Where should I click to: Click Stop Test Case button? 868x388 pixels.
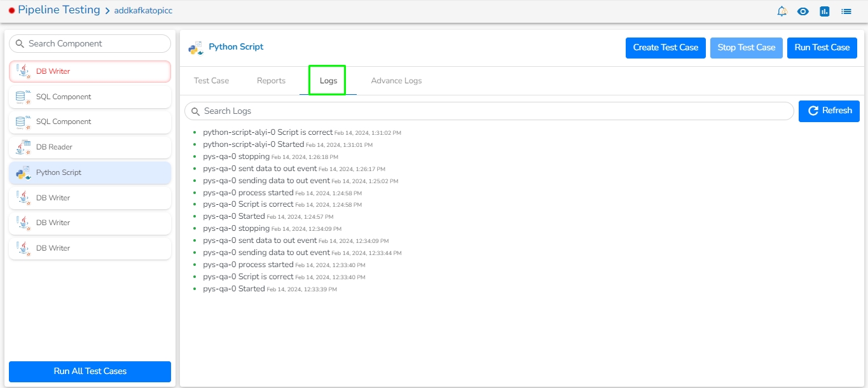point(747,48)
